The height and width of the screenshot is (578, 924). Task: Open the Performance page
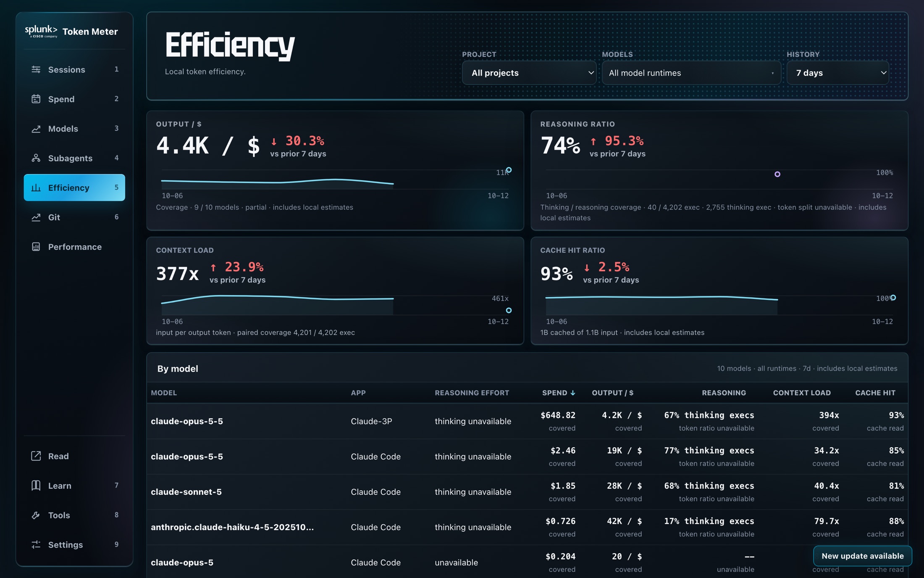tap(75, 247)
